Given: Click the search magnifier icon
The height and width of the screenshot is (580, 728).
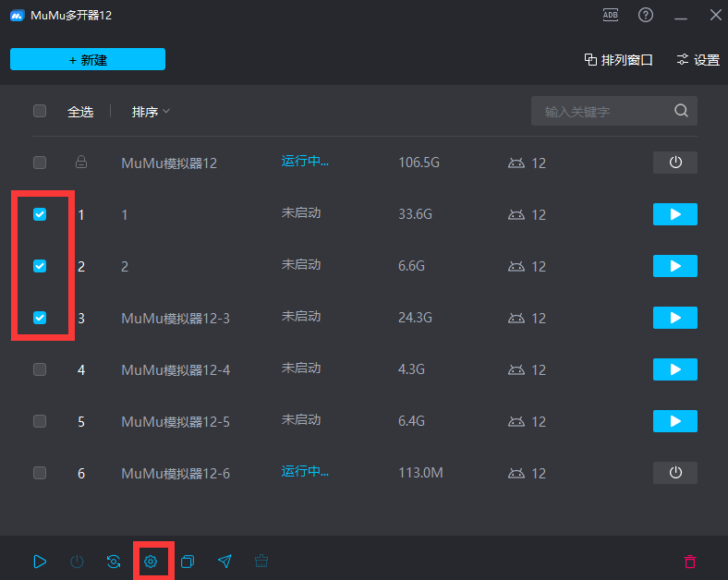Looking at the screenshot, I should pyautogui.click(x=681, y=111).
